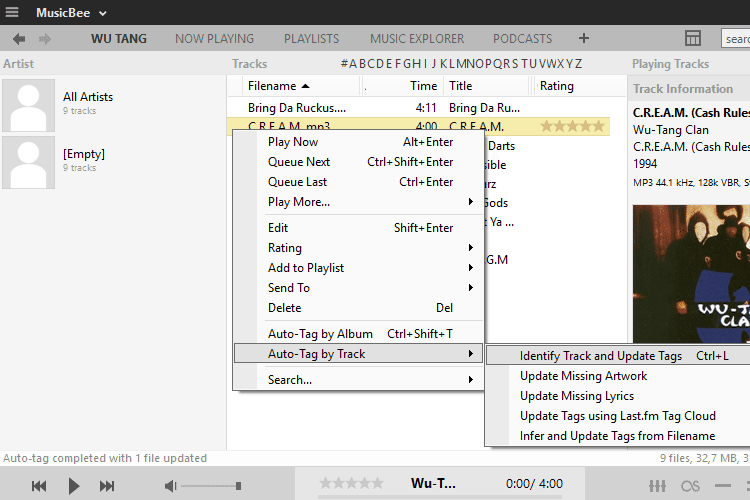Select Update Tags using Last.fm Tag Cloud
Viewport: 750px width, 500px height.
[618, 417]
